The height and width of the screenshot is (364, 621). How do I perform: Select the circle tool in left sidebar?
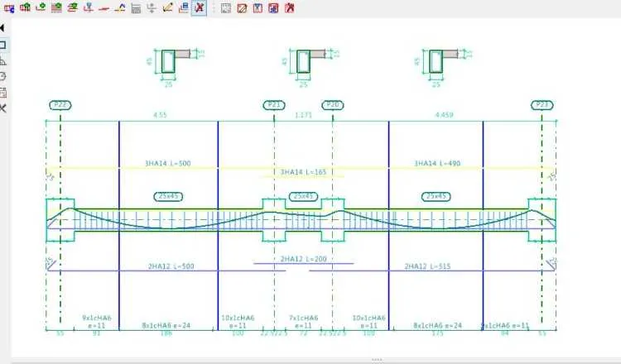pyautogui.click(x=2, y=76)
